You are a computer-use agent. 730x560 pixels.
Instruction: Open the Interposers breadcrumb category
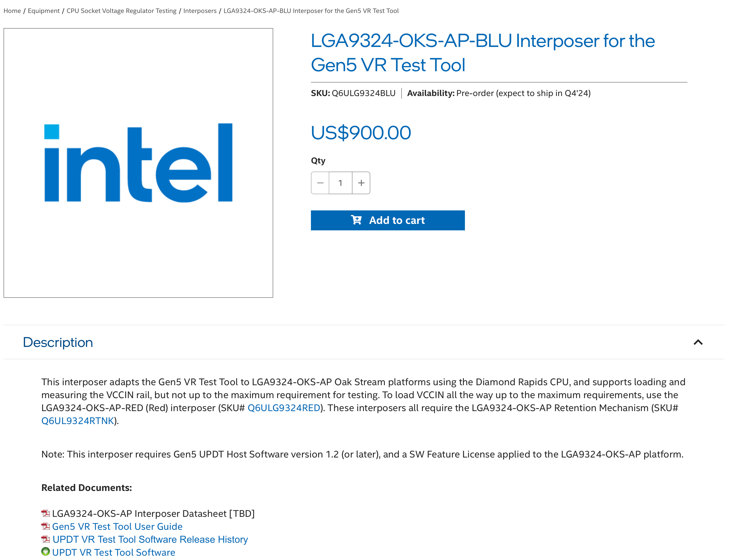[x=200, y=11]
